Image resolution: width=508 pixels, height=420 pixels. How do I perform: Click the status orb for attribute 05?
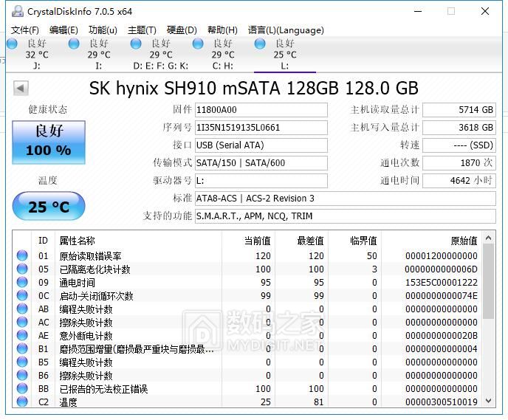22,269
